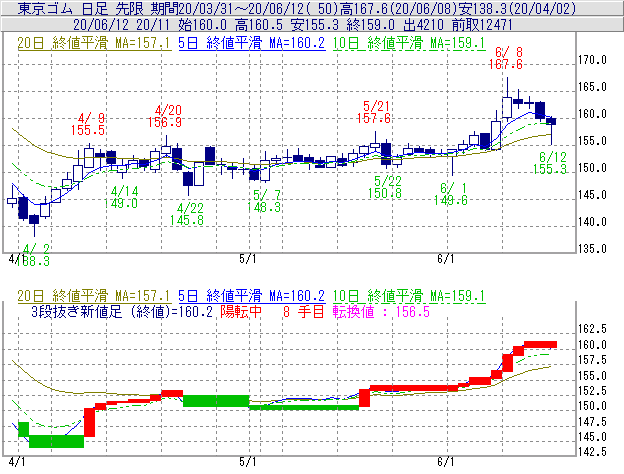Select upper chart 10日 終値平滑 MA=159.1 legend
624x474 pixels.
click(x=409, y=43)
